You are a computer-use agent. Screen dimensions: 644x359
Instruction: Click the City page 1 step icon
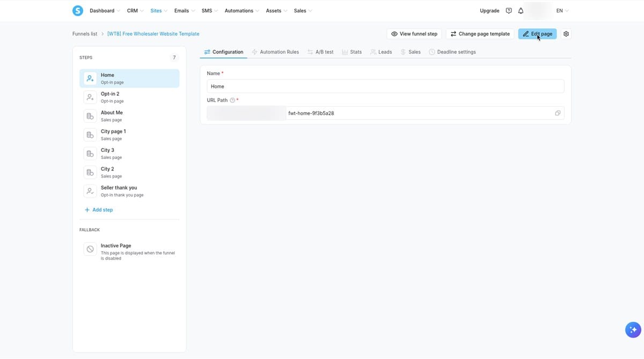coord(90,135)
